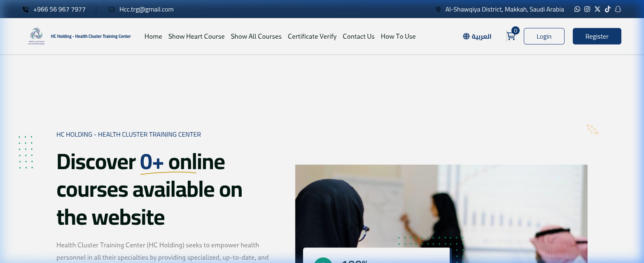Call the number +966 56 967 7977

click(x=59, y=9)
